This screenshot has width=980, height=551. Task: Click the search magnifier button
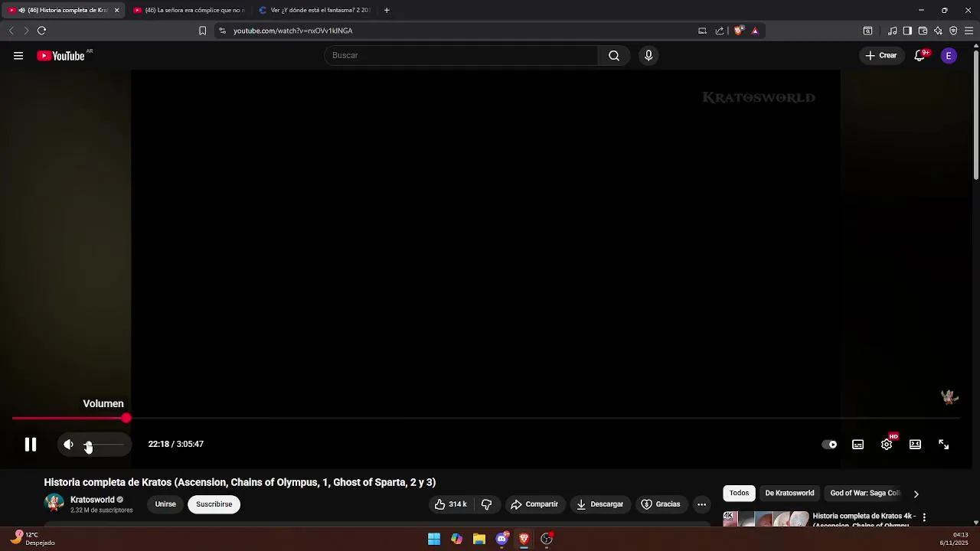[x=614, y=56]
